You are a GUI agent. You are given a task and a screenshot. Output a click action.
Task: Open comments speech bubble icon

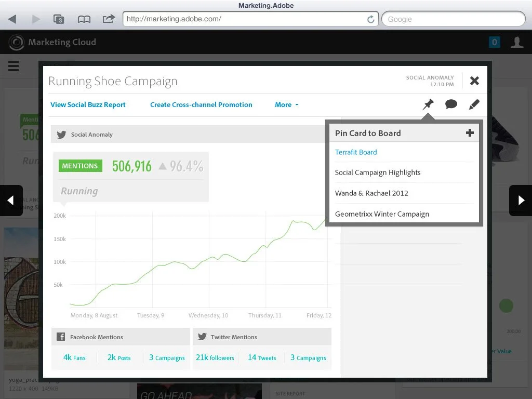click(451, 104)
